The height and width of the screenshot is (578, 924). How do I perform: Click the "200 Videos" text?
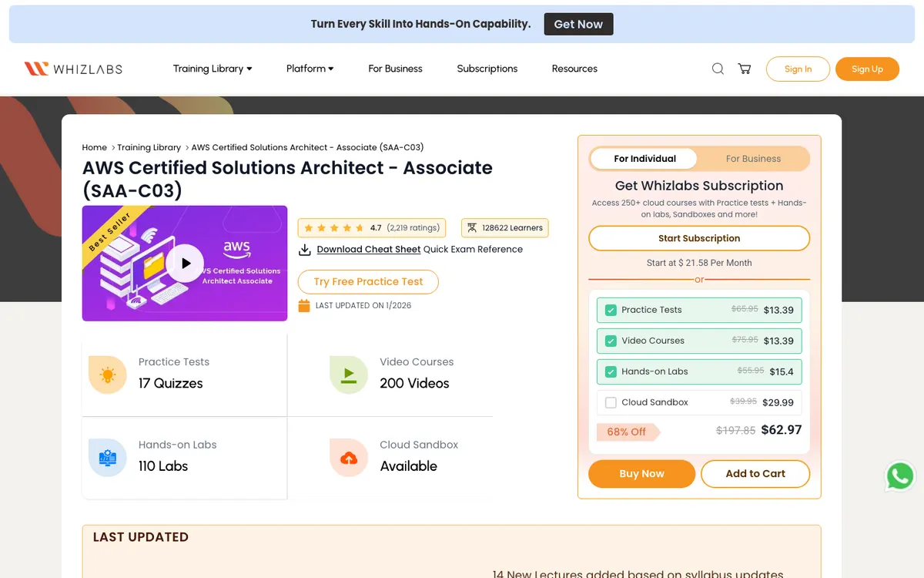click(x=414, y=383)
